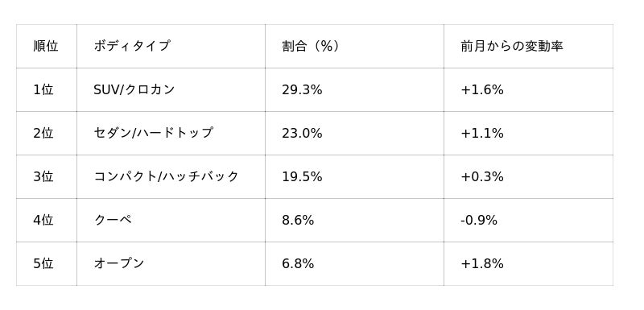This screenshot has height=310, width=644.
Task: Click the +1.6% change cell
Action: click(x=529, y=89)
